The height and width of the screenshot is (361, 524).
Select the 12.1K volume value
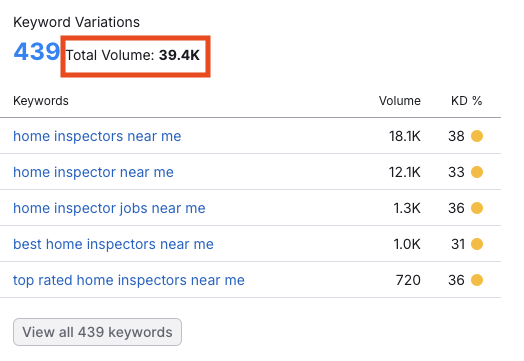point(404,172)
